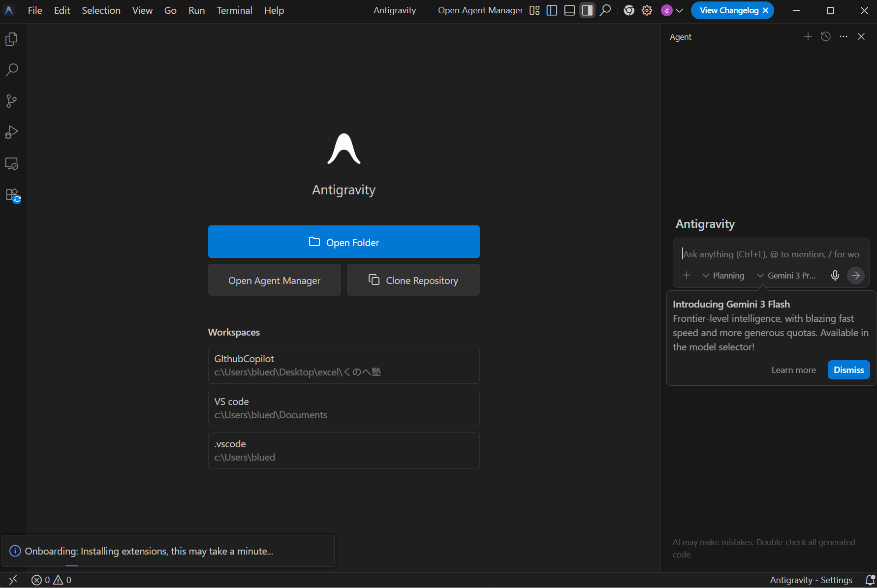Click the Open Folder button
Viewport: 877px width, 588px height.
344,242
